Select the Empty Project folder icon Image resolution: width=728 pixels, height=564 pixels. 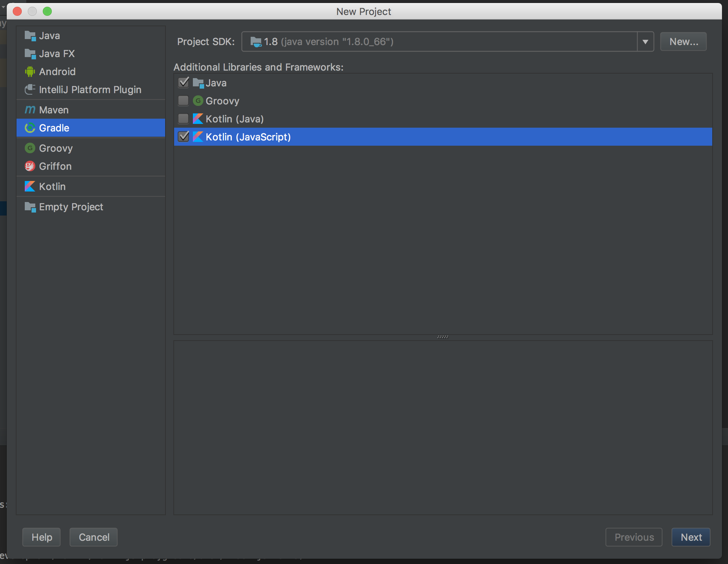click(30, 207)
